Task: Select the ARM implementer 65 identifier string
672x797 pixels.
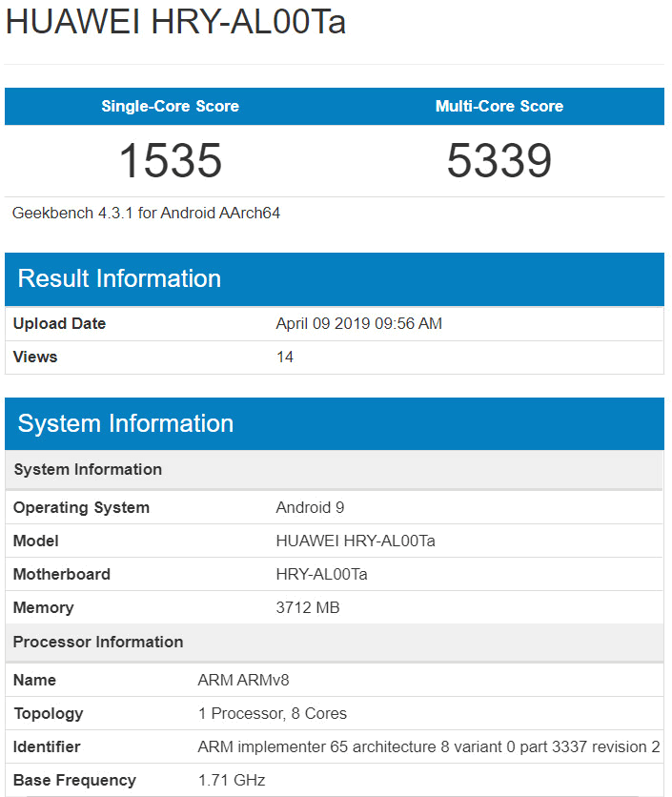Action: (429, 746)
